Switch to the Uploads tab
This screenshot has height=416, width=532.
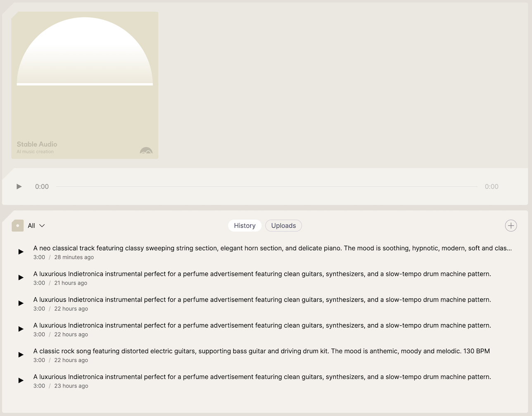pyautogui.click(x=283, y=226)
